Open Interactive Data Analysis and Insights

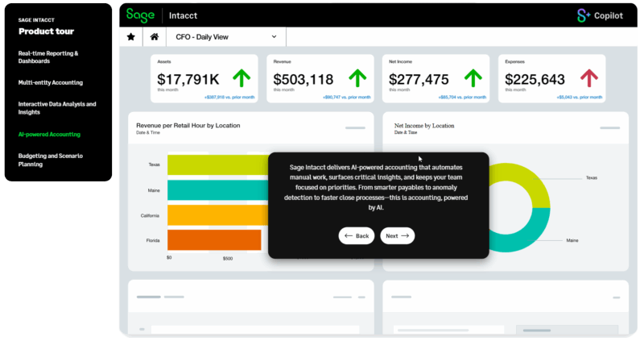(57, 108)
